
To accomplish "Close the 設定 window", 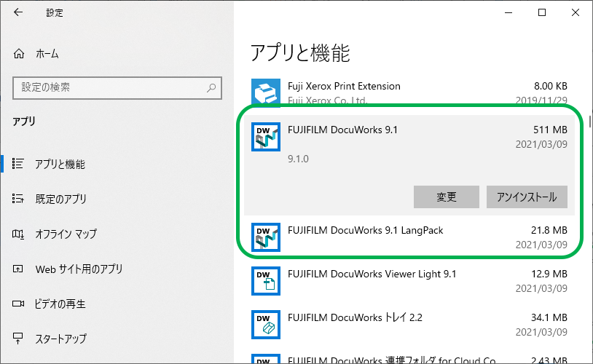I will coord(576,12).
